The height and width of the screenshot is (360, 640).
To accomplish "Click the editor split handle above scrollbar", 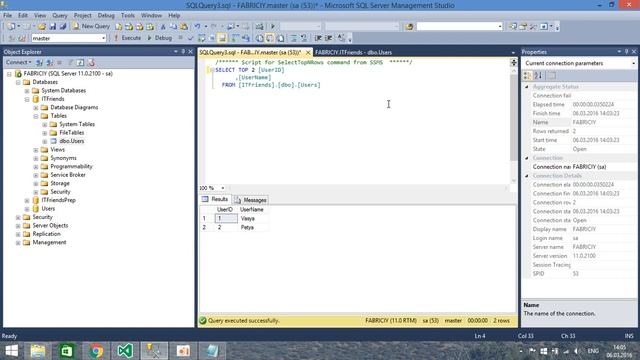I will pos(513,62).
